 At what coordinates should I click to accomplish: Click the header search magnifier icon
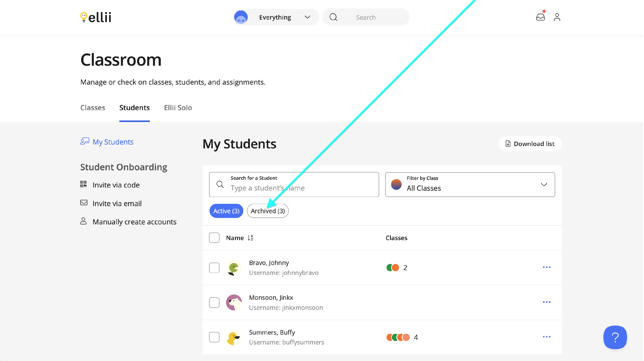point(333,17)
